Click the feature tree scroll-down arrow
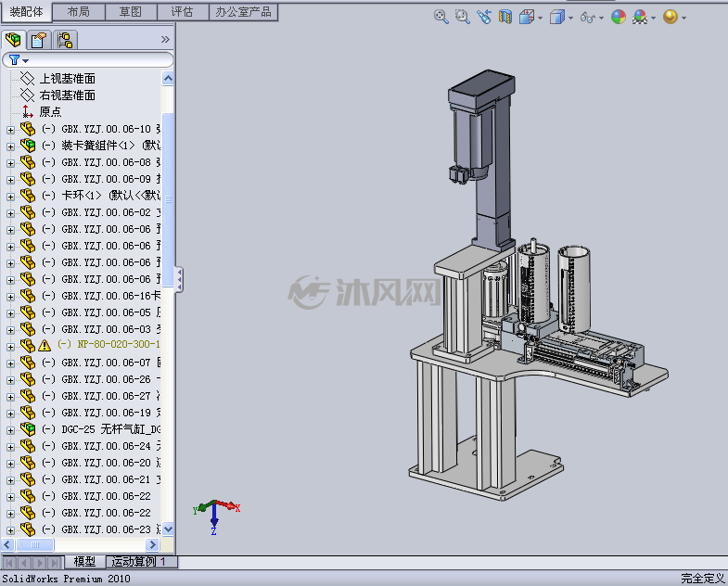The height and width of the screenshot is (586, 728). point(168,529)
